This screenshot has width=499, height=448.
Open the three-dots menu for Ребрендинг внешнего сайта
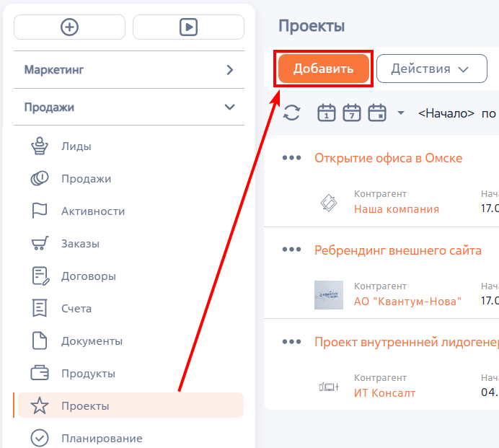(291, 250)
